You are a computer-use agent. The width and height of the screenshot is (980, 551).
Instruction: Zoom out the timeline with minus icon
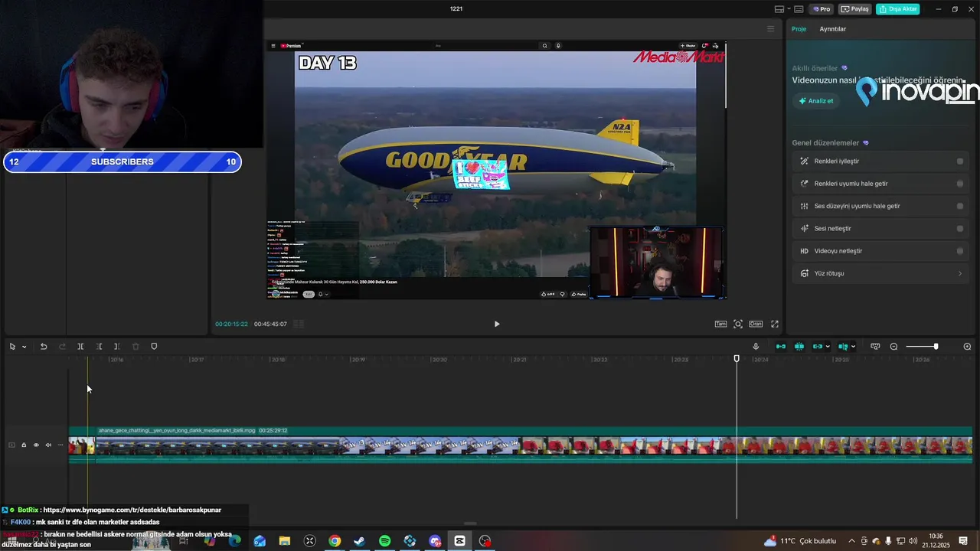pos(893,347)
